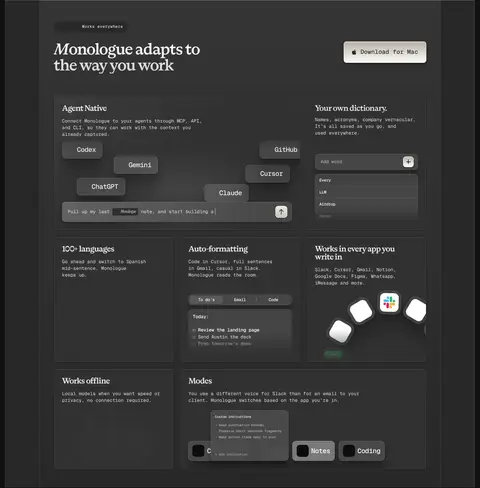Image resolution: width=480 pixels, height=488 pixels.
Task: Select the Cursor agent chip
Action: point(268,173)
